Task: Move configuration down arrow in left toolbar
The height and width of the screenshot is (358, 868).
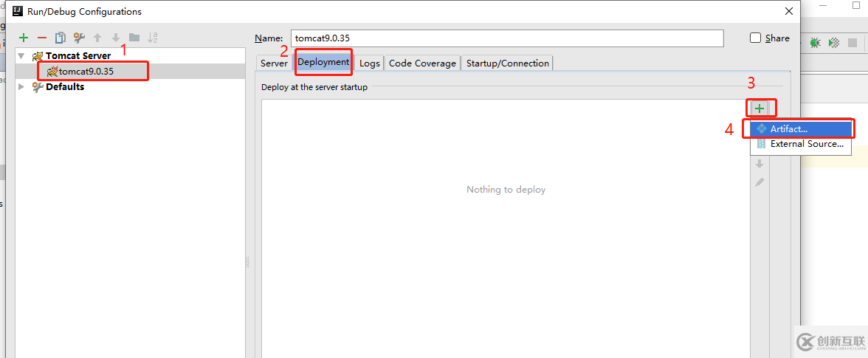Action: point(116,38)
